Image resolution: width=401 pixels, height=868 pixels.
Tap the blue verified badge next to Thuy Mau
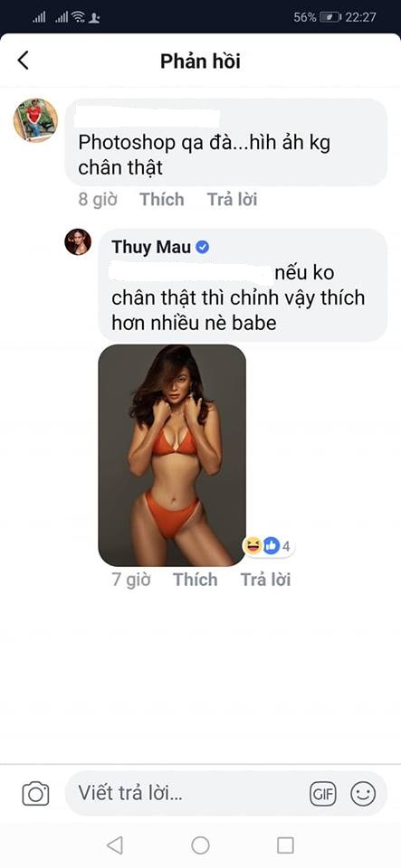[203, 248]
